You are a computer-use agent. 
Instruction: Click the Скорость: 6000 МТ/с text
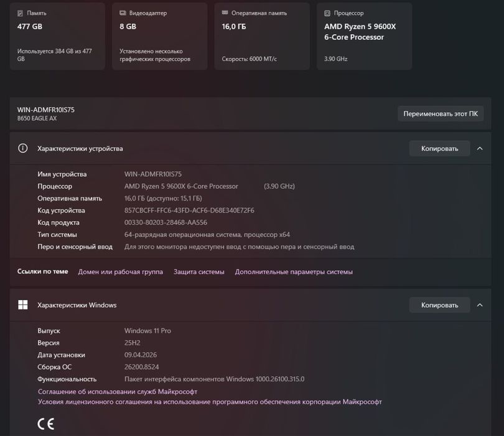coord(249,59)
